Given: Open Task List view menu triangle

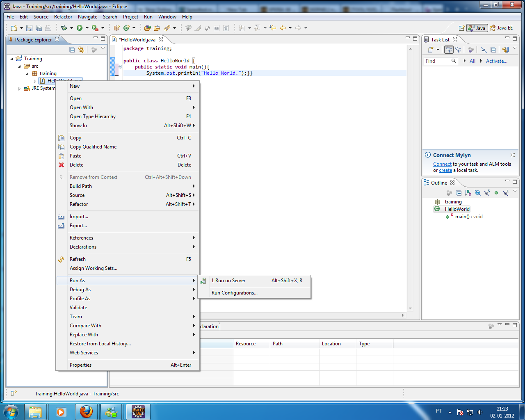Looking at the screenshot, I should coord(515,48).
